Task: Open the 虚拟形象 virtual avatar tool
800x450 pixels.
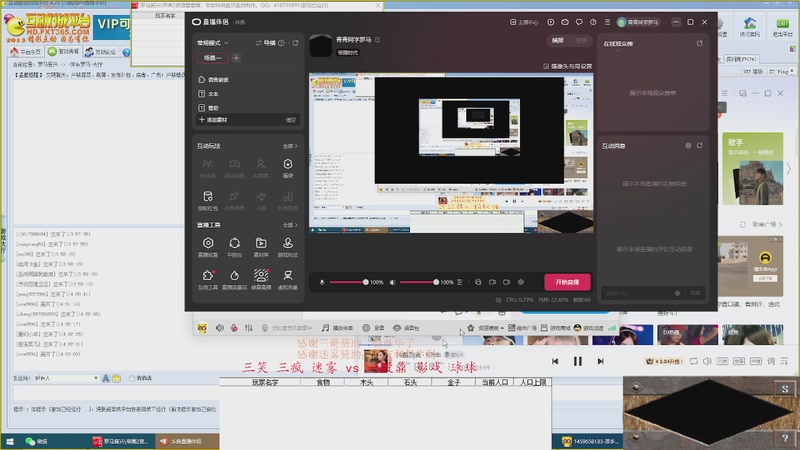Action: coord(288,280)
